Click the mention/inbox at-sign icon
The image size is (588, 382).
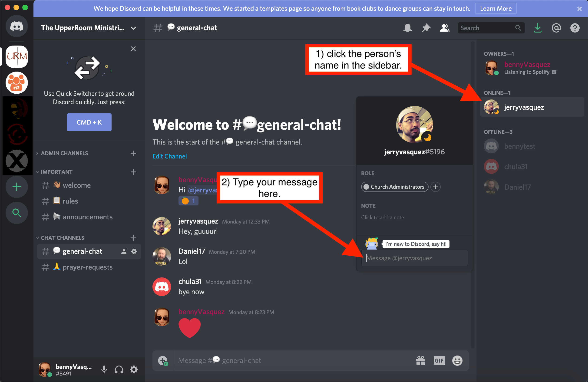[557, 28]
